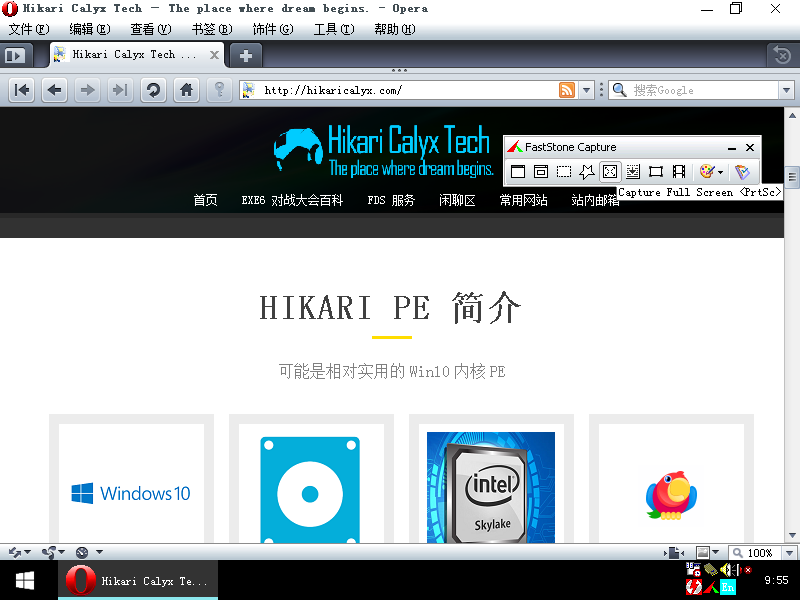Click the 首页 navigation link
800x600 pixels.
205,200
